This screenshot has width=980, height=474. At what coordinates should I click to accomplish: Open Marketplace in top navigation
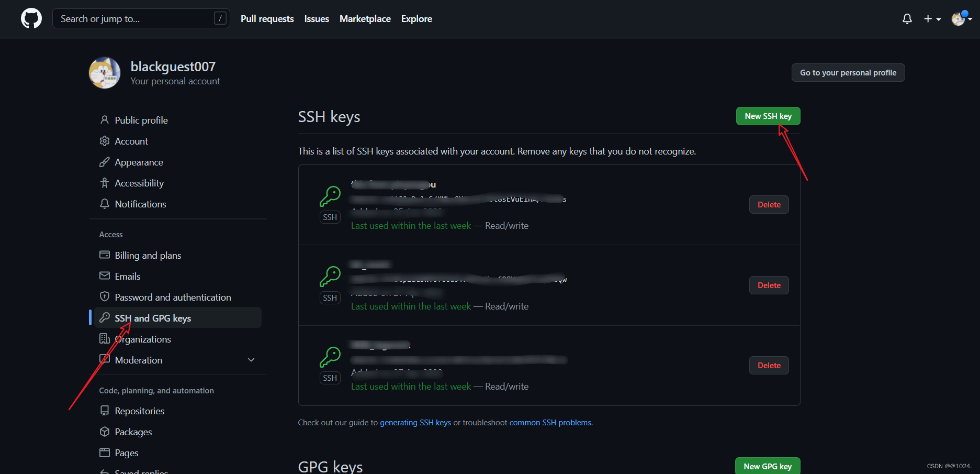365,19
